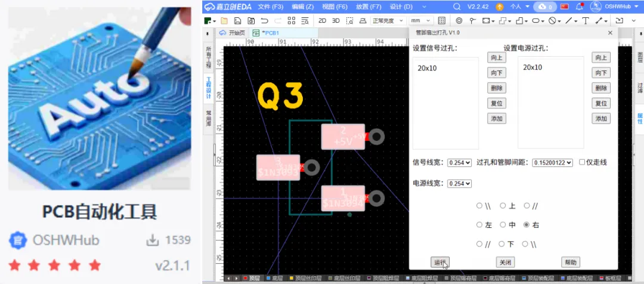Click the flip board layer icon
Viewport: 644px width, 284px height.
tap(363, 20)
